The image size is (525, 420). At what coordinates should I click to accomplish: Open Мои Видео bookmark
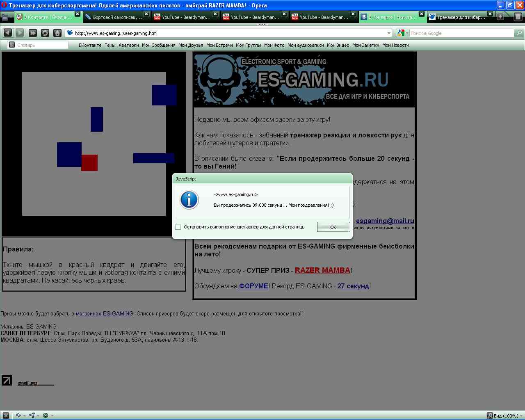338,45
